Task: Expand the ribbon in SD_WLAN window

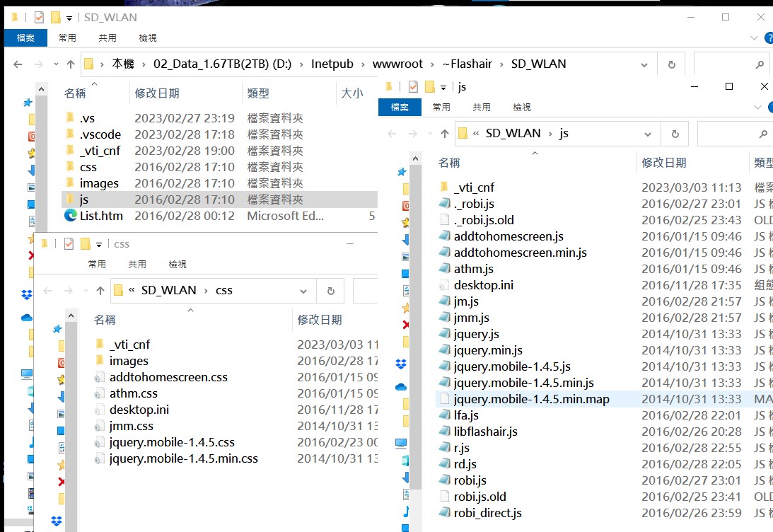Action: coord(754,38)
